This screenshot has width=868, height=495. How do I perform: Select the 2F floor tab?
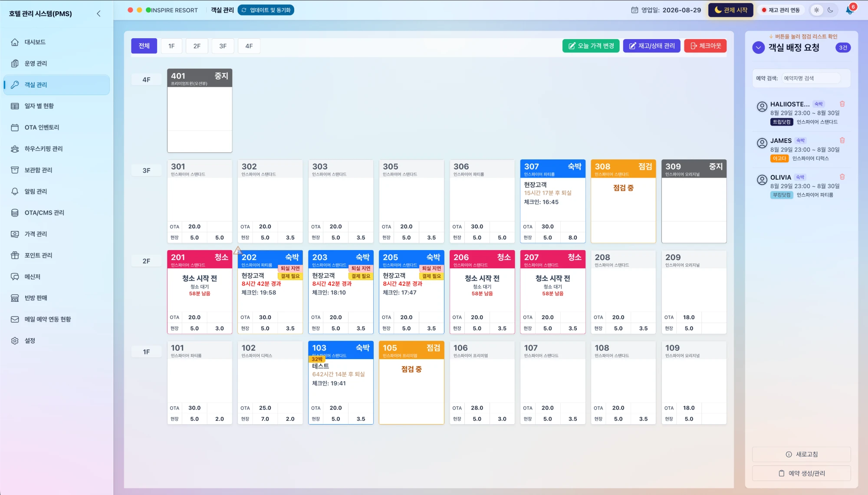[197, 46]
